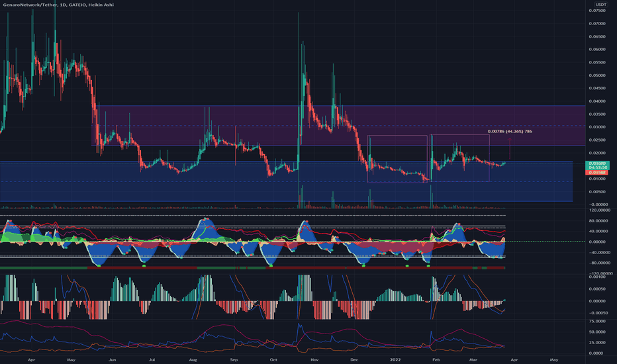
Task: Click the 0.02000 price axis label
Action: click(x=597, y=153)
